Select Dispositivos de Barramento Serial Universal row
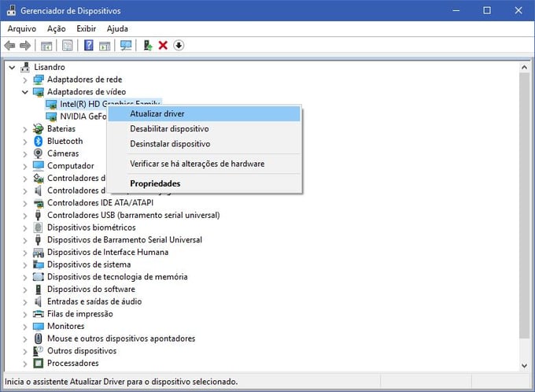535x392 pixels. pos(124,240)
